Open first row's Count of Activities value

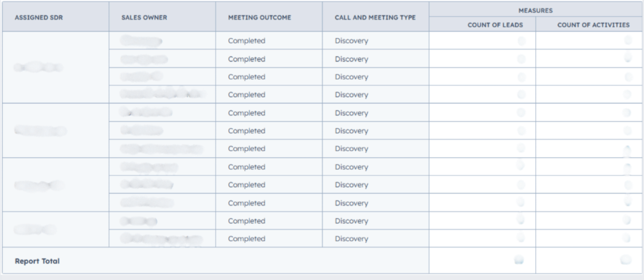628,40
